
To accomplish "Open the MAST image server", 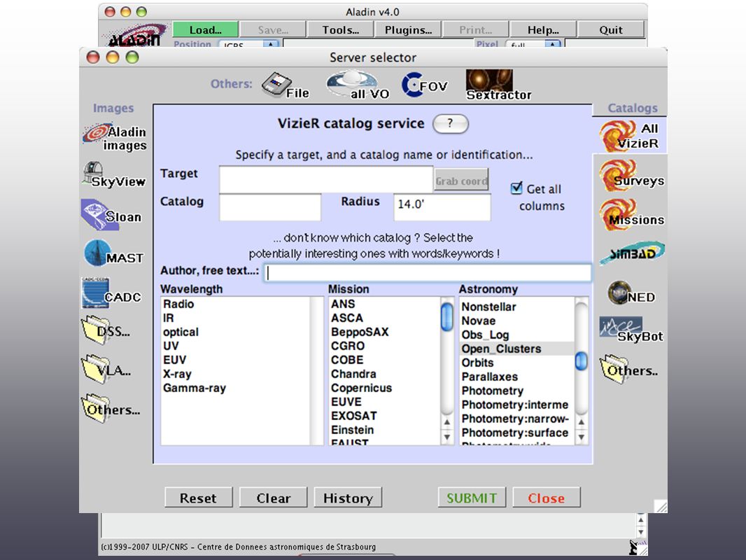I will tap(113, 253).
